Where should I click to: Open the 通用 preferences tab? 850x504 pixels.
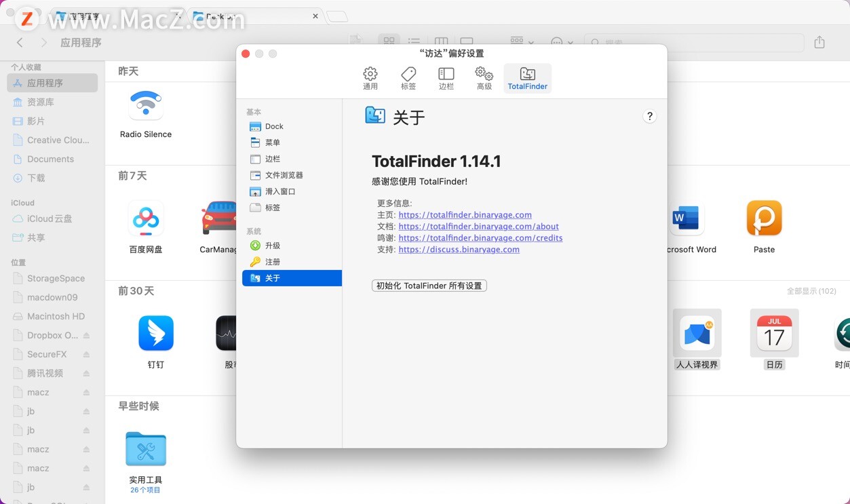point(370,78)
